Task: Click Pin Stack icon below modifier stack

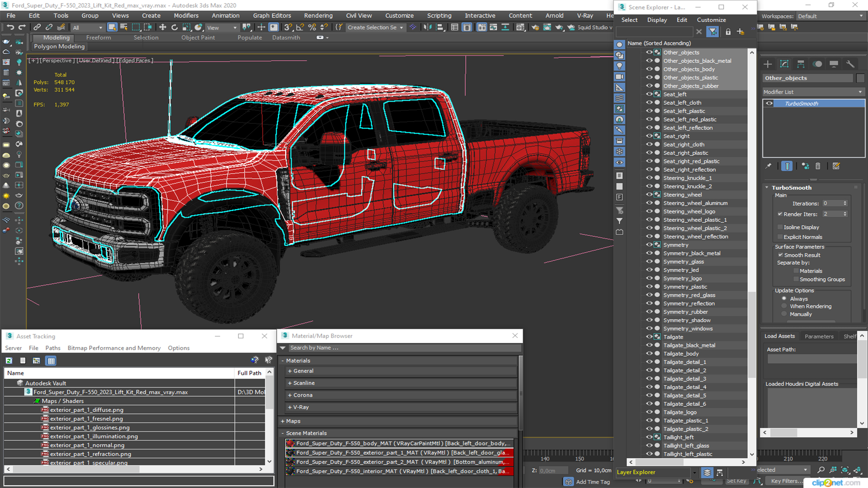Action: pyautogui.click(x=769, y=166)
